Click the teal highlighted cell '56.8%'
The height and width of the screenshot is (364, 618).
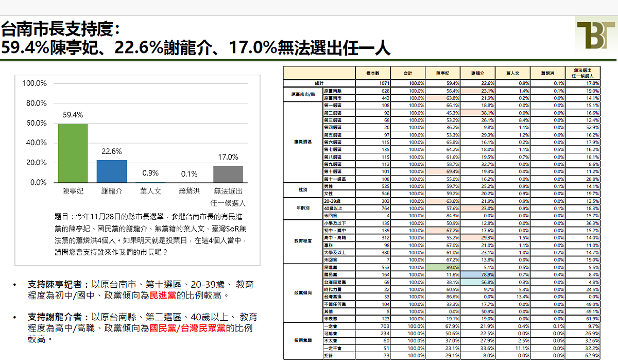point(478,282)
